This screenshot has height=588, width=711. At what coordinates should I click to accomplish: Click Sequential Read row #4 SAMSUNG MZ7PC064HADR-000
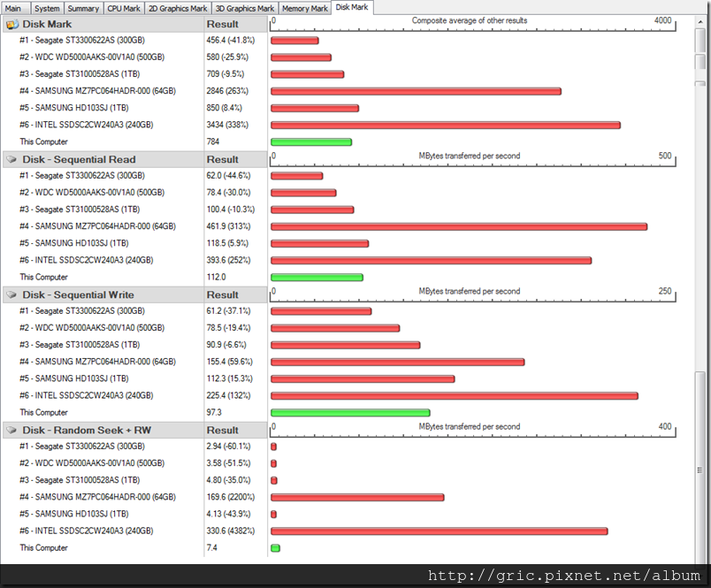(97, 226)
